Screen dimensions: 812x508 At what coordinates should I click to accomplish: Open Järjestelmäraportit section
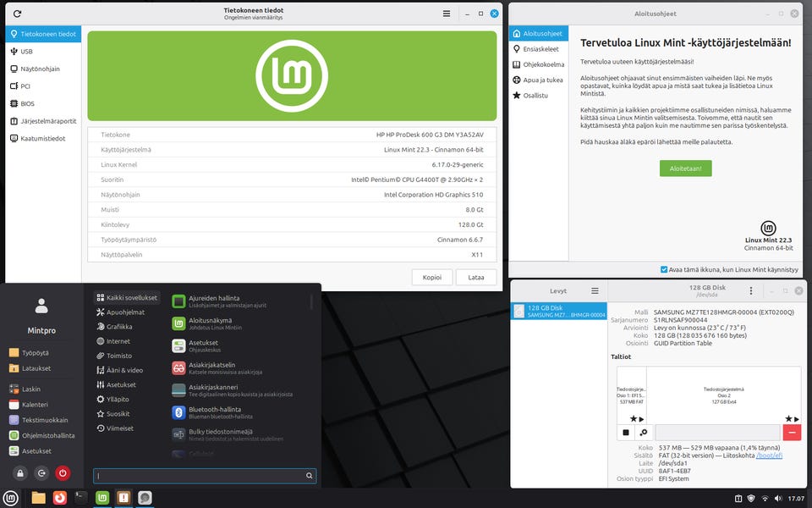pyautogui.click(x=43, y=121)
